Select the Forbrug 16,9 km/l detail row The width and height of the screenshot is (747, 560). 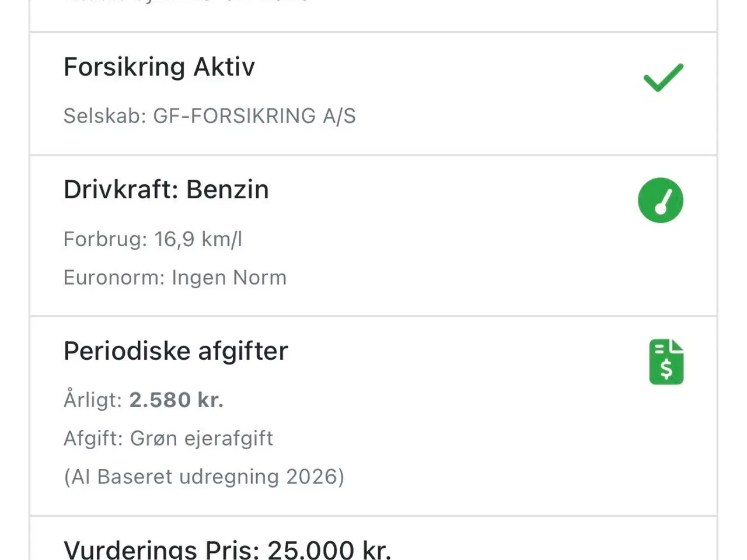coord(153,239)
